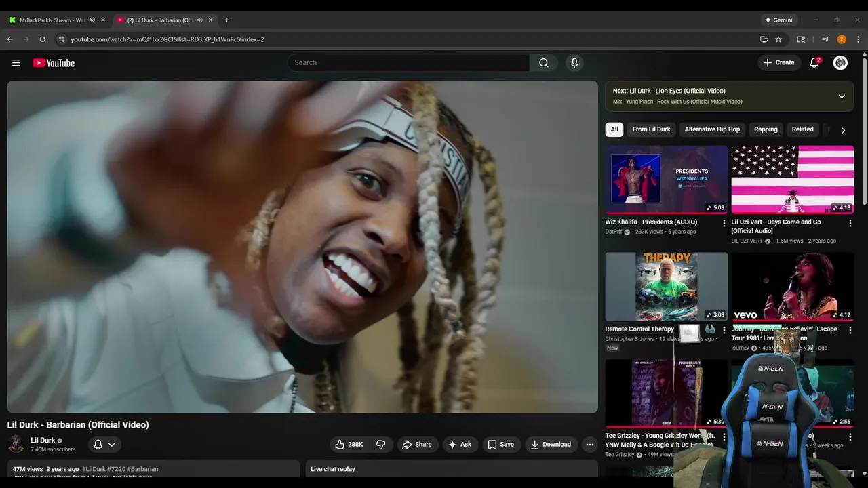The width and height of the screenshot is (868, 488).
Task: Dislike the Barbarian video
Action: 381,445
